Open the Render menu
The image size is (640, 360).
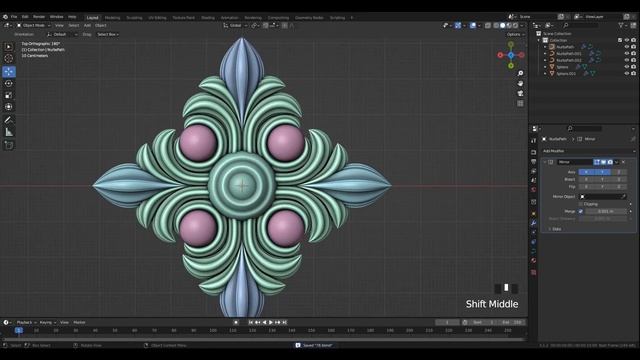click(x=39, y=17)
